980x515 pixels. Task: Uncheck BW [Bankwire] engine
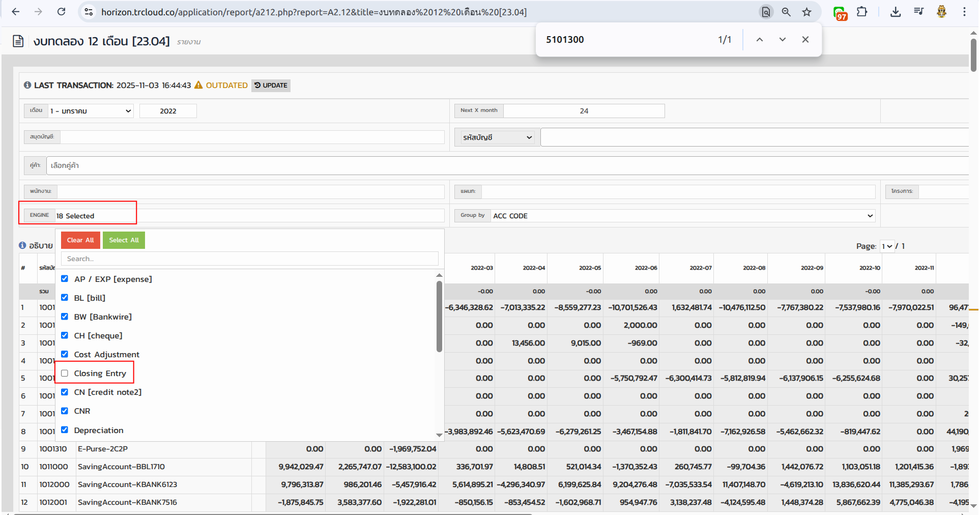click(65, 317)
